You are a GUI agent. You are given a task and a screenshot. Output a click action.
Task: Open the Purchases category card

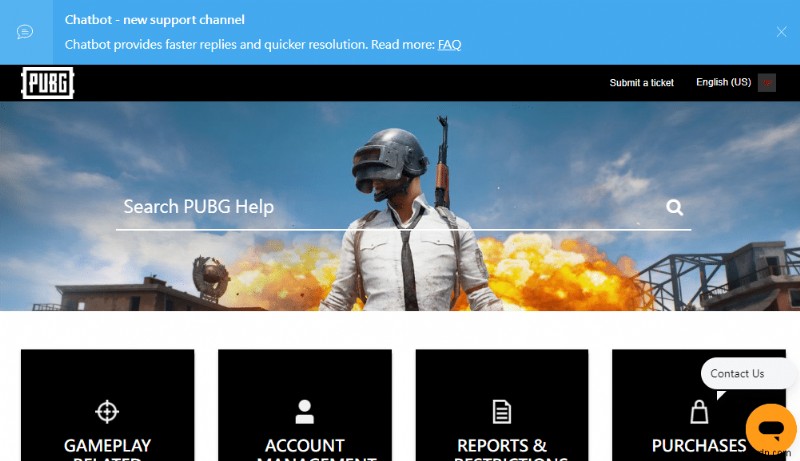[699, 405]
